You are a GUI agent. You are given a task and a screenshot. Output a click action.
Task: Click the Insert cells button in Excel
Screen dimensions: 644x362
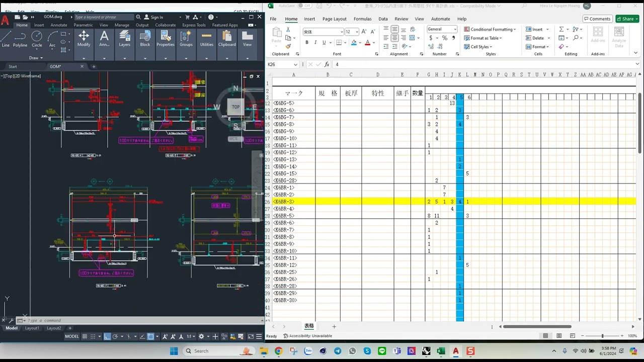537,29
